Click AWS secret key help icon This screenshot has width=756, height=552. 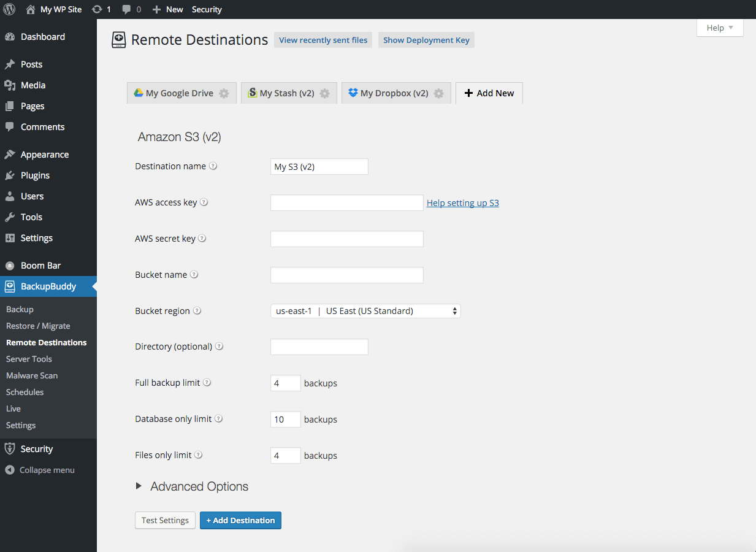202,239
